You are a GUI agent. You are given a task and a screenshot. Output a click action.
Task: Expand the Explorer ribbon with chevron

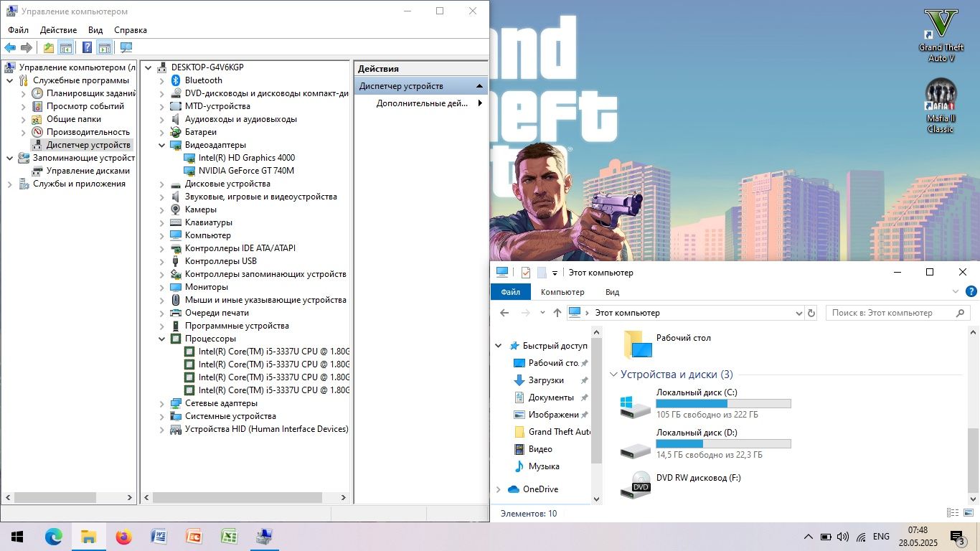coord(956,291)
